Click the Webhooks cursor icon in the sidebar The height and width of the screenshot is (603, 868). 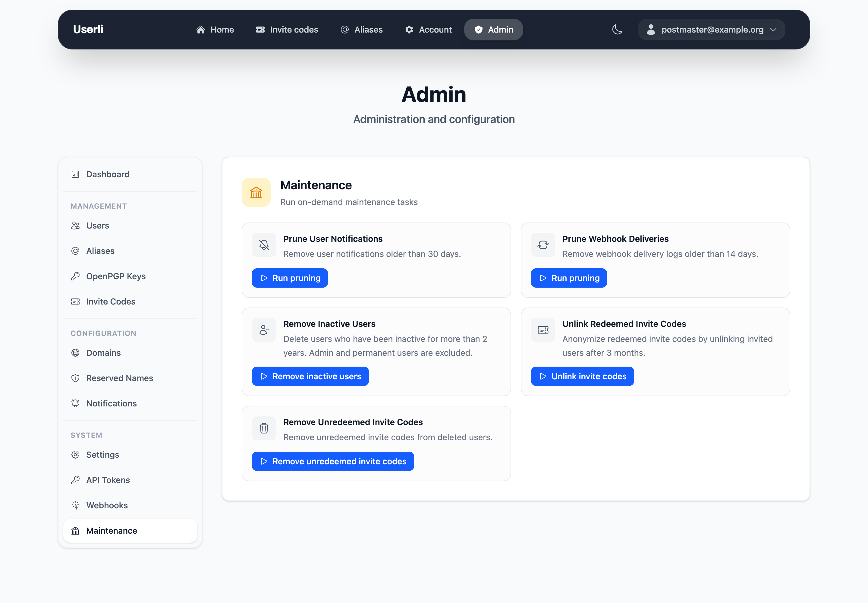(x=76, y=506)
